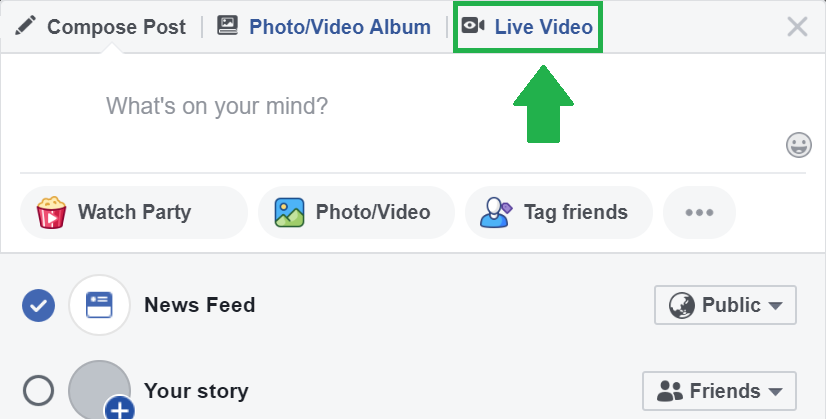Click the Tag friends button
Viewport: 826px width, 419px height.
(559, 212)
